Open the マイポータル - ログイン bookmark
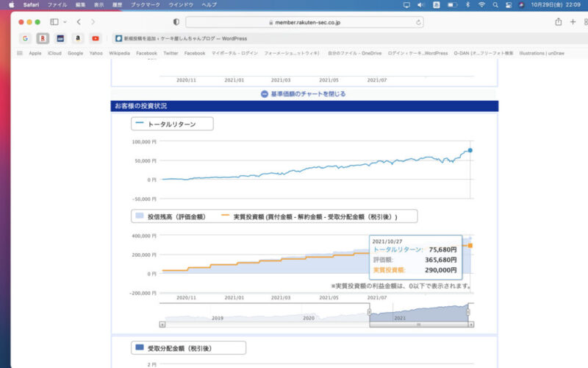Screen dimensions: 588x368 [234, 53]
